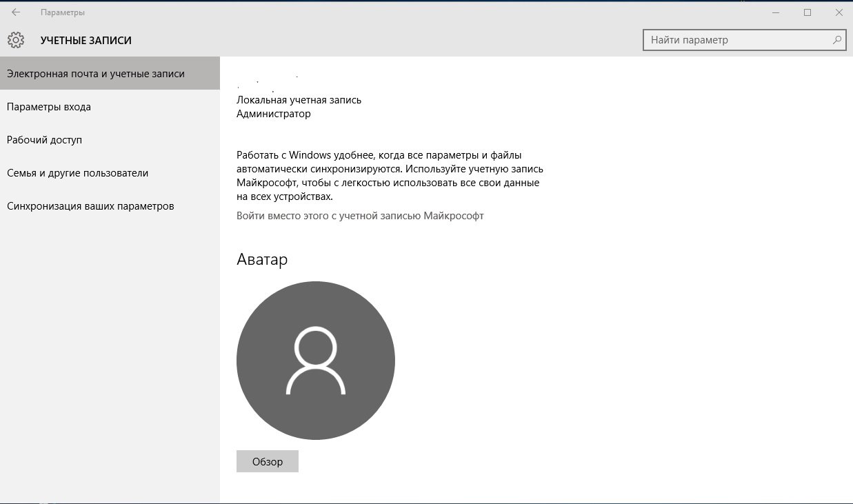This screenshot has width=853, height=504.
Task: Click the "Параметры" window title
Action: point(63,12)
